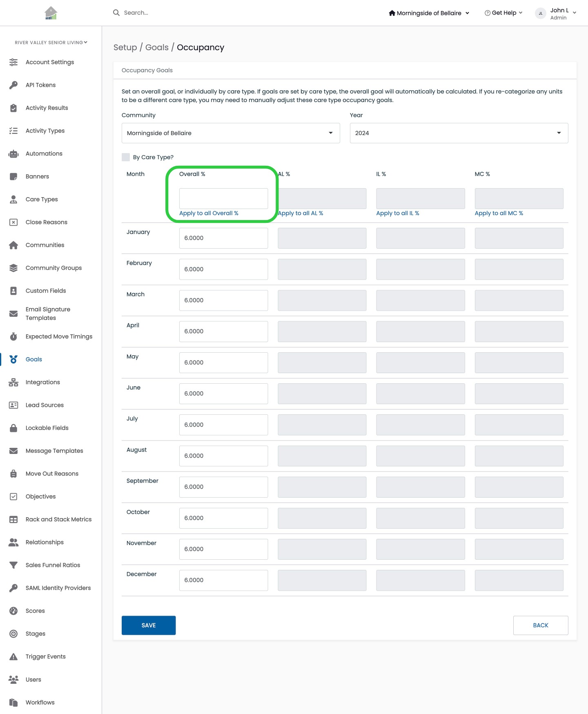Screen dimensions: 588x714
Task: Toggle the By Care Type checkbox
Action: click(126, 157)
